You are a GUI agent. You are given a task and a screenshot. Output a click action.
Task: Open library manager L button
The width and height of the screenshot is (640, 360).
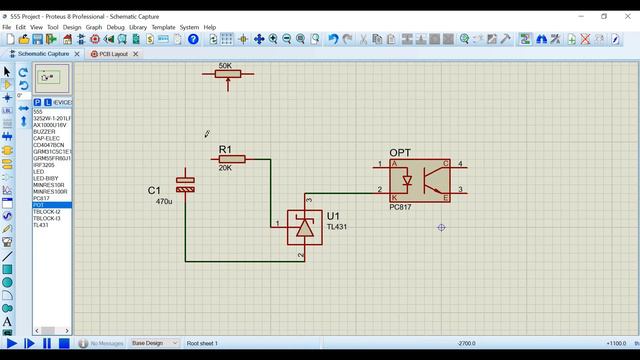(x=47, y=102)
